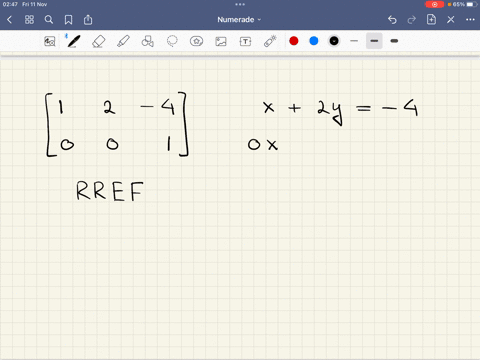Image resolution: width=480 pixels, height=360 pixels.
Task: Tap the three-dot multitasking control at top
Action: pos(240,4)
